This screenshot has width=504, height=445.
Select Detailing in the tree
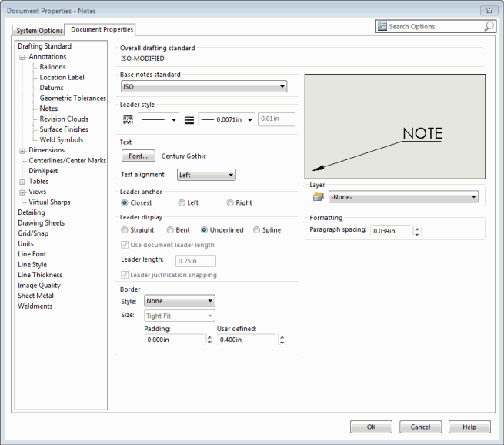[32, 212]
